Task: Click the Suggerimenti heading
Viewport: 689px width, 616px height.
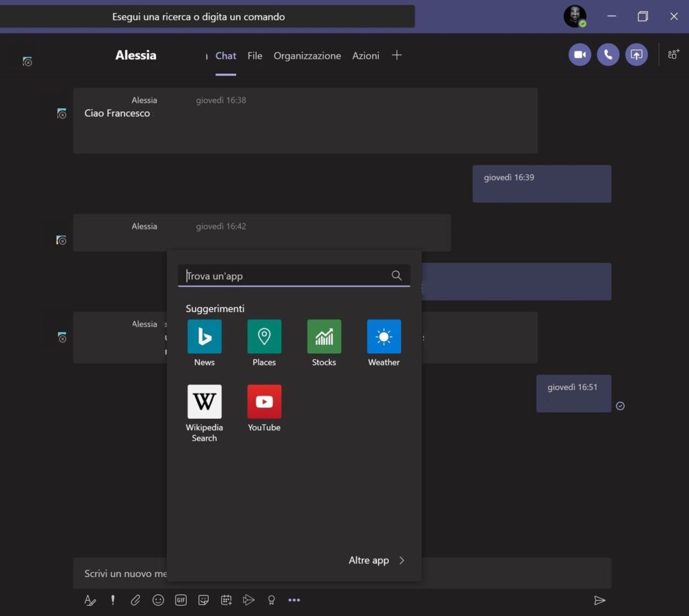Action: (x=215, y=309)
